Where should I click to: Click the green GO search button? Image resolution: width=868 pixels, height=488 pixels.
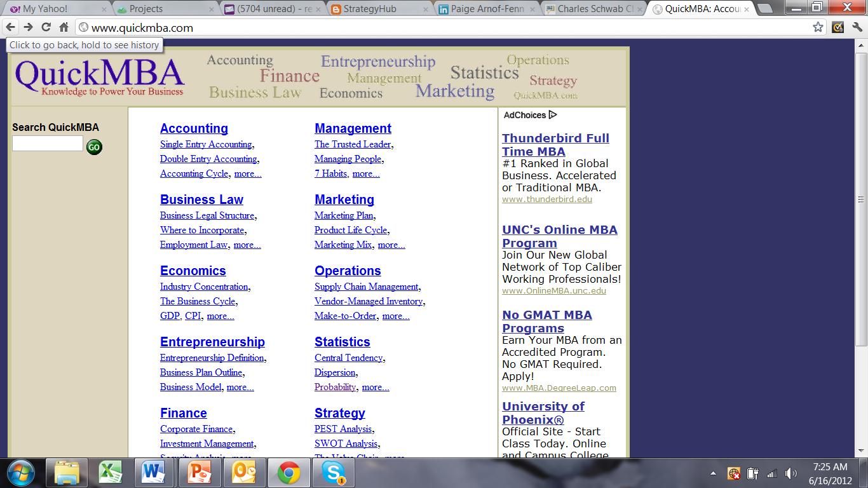point(93,147)
